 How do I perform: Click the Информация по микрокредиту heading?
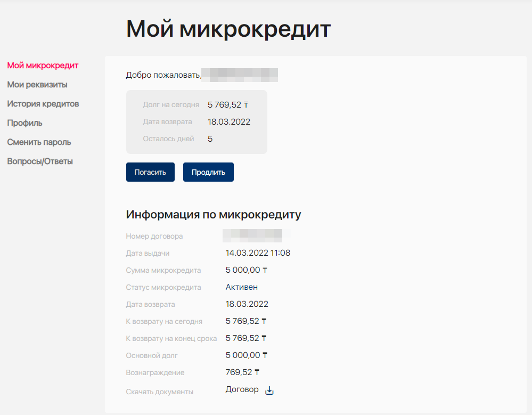[214, 215]
